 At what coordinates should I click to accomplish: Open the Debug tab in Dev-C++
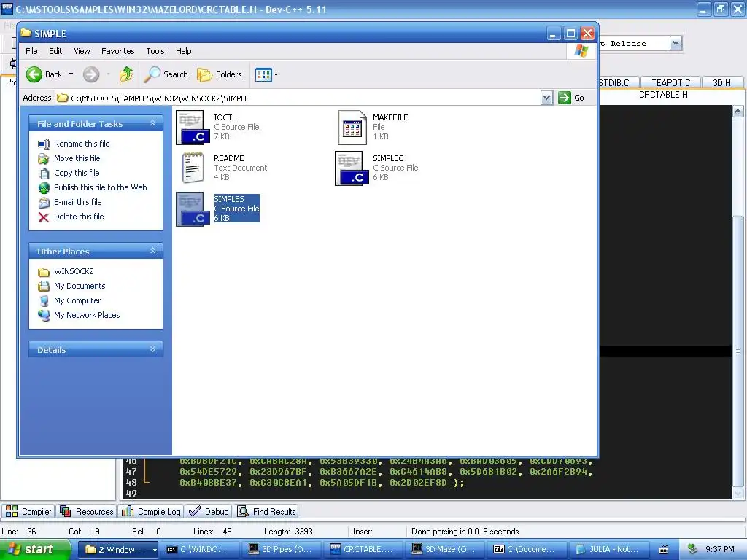[209, 511]
